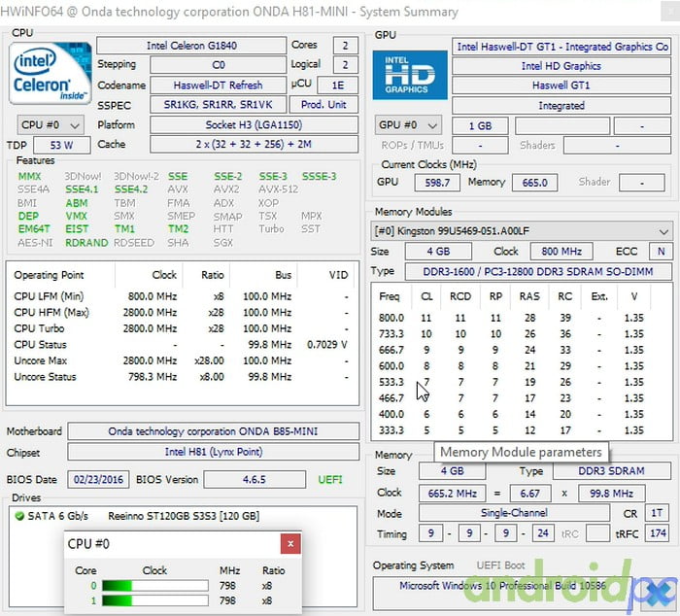680x616 pixels.
Task: Click the green SATA drive status icon
Action: pyautogui.click(x=19, y=516)
